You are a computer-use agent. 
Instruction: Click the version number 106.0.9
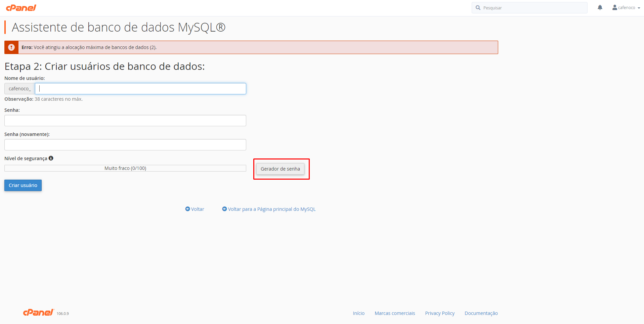(x=62, y=314)
